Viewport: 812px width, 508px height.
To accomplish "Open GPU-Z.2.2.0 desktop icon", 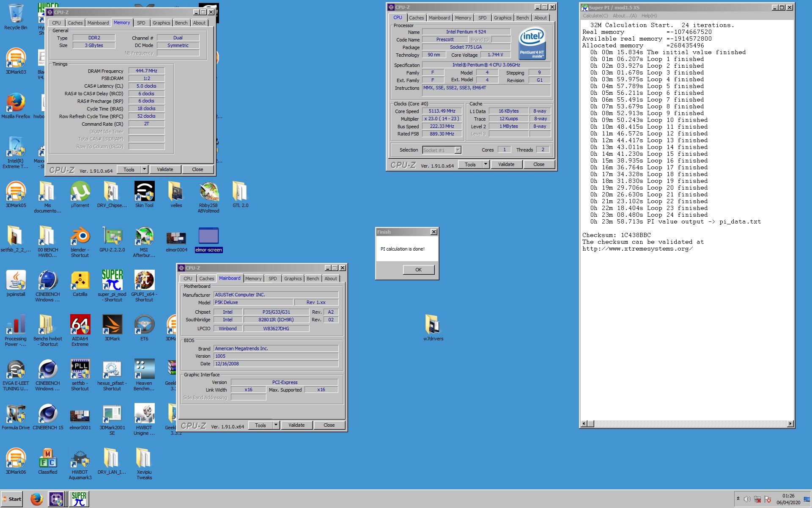I will point(112,237).
